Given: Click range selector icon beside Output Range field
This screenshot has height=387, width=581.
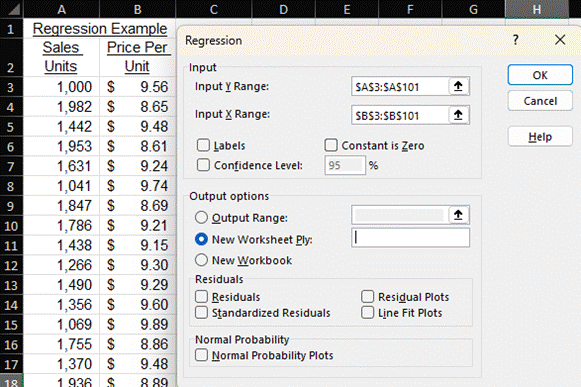Looking at the screenshot, I should tap(458, 215).
